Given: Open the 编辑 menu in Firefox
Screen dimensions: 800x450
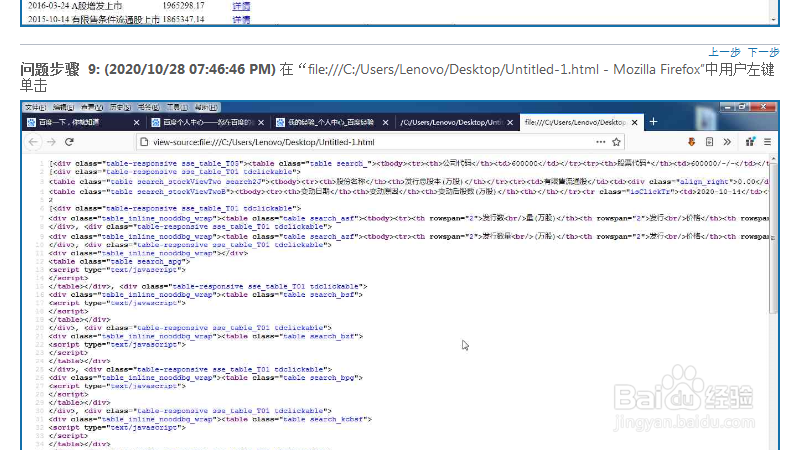Looking at the screenshot, I should tap(63, 107).
